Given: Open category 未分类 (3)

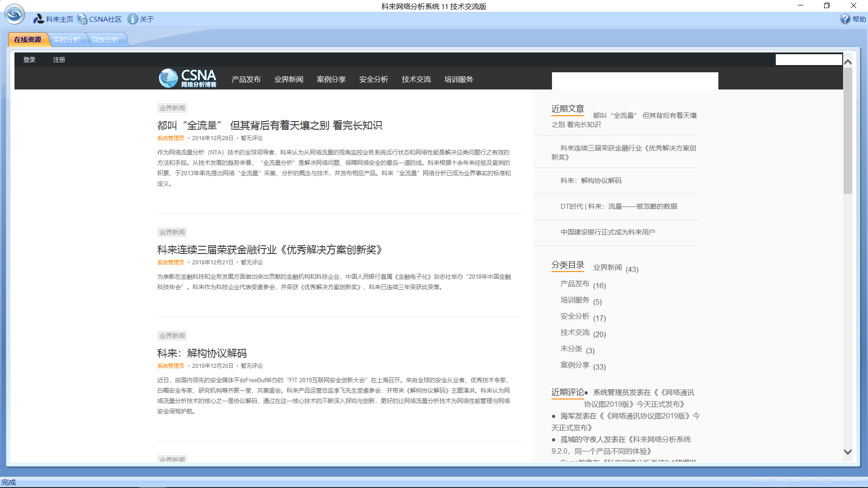Looking at the screenshot, I should (571, 349).
